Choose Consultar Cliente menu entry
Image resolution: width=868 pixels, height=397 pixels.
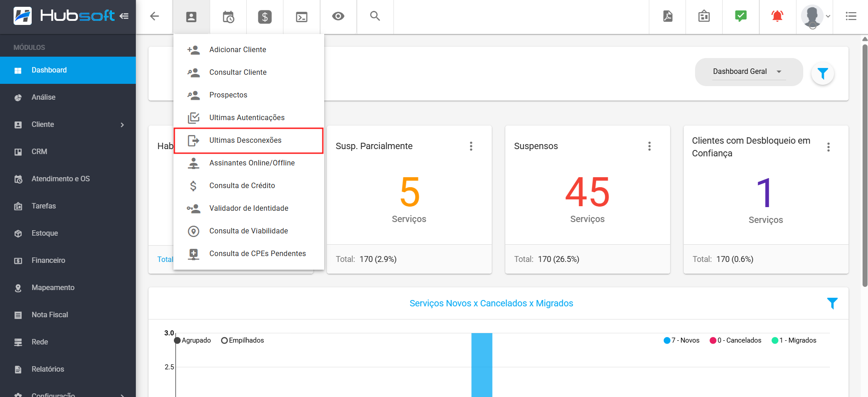click(238, 73)
